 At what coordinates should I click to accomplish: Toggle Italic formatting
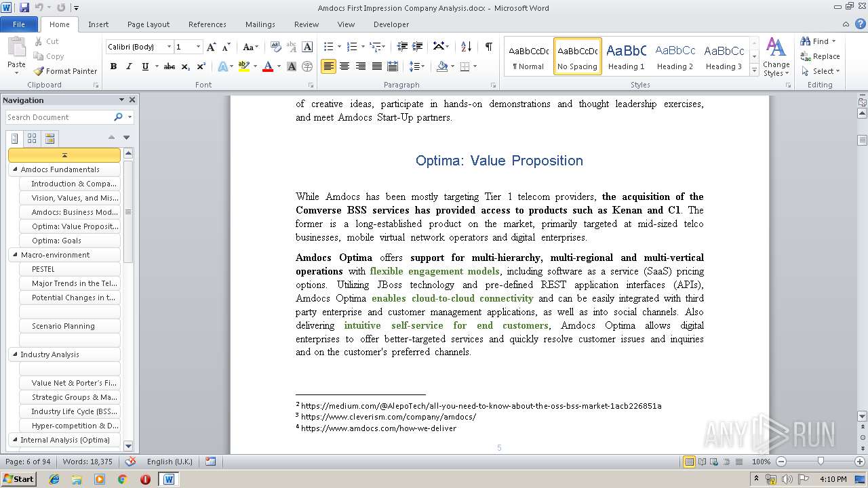[x=129, y=66]
